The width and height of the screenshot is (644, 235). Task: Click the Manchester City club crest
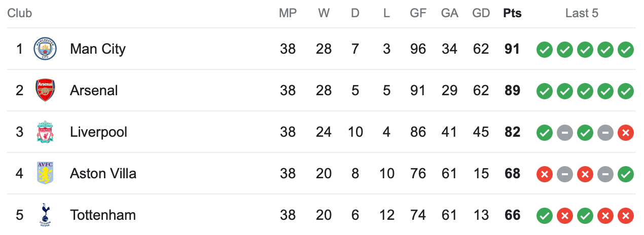[x=45, y=49]
